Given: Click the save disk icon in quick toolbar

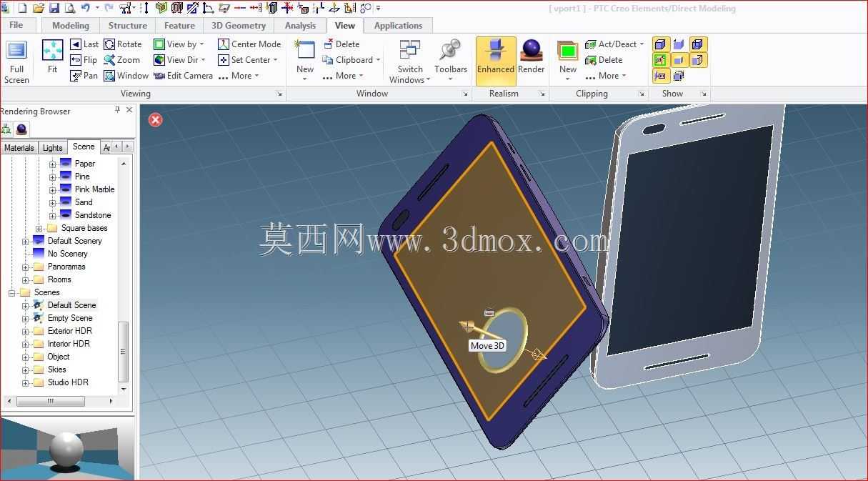Looking at the screenshot, I should tap(54, 9).
